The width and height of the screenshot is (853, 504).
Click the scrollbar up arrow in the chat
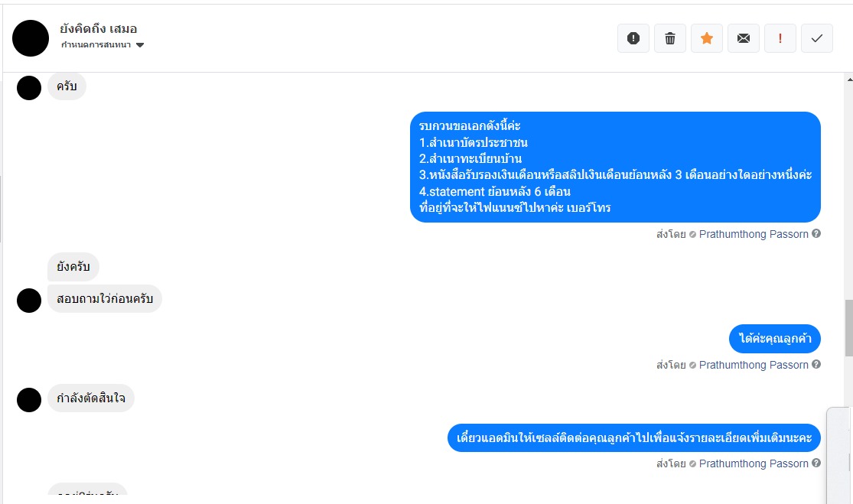848,79
